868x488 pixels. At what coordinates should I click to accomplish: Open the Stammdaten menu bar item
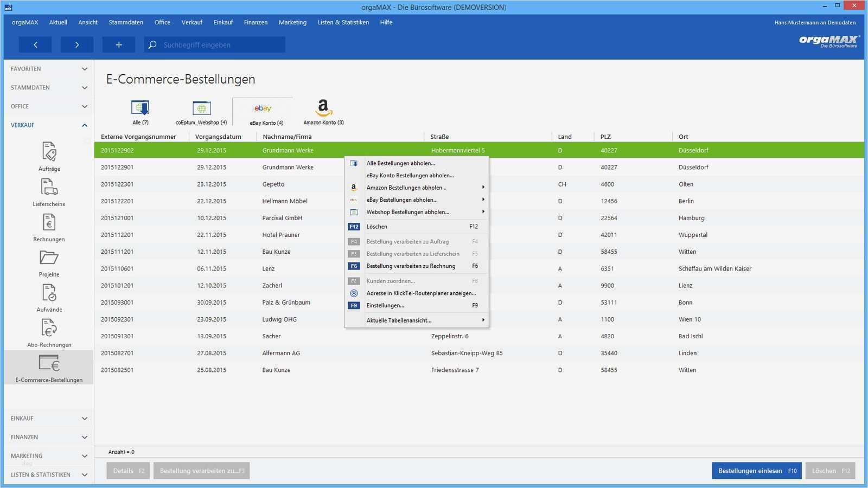(126, 22)
